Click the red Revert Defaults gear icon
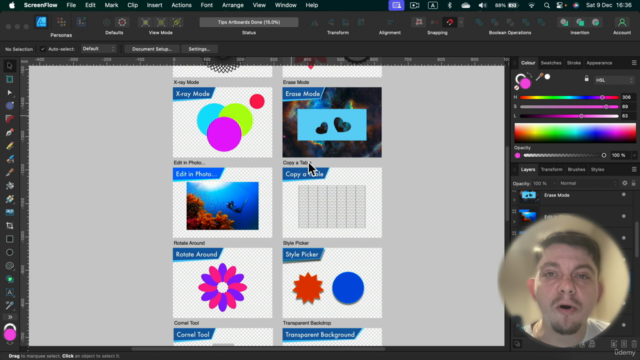640x360 pixels. tap(122, 22)
